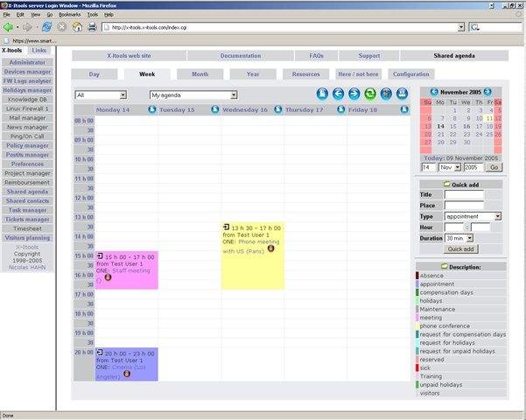Add an event on Wednesday 16 via its icon
The height and width of the screenshot is (420, 526).
[x=278, y=109]
